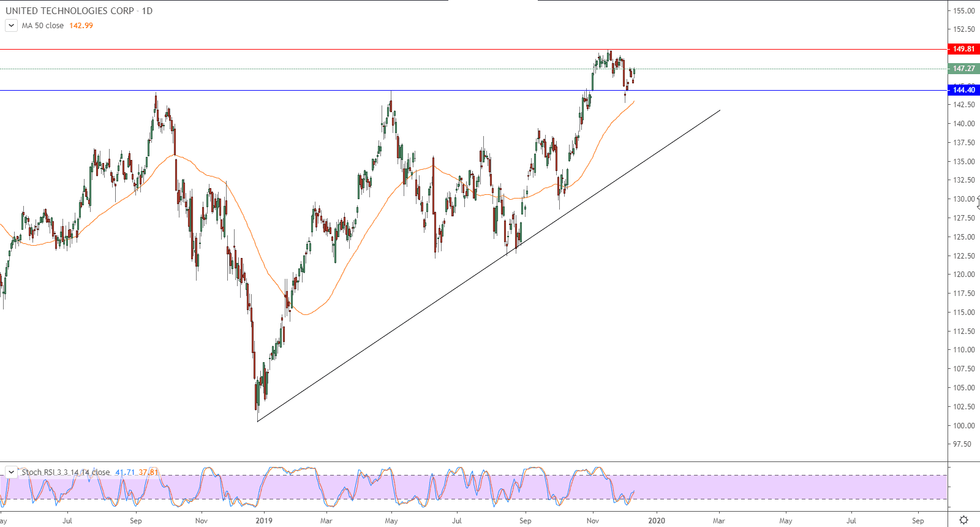Viewport: 980px width, 527px height.
Task: Click the blue 144.40 price label
Action: (963, 90)
